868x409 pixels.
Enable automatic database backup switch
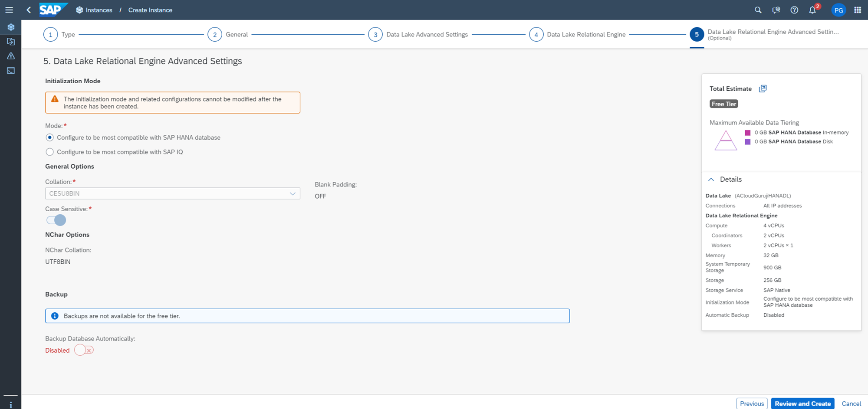84,350
